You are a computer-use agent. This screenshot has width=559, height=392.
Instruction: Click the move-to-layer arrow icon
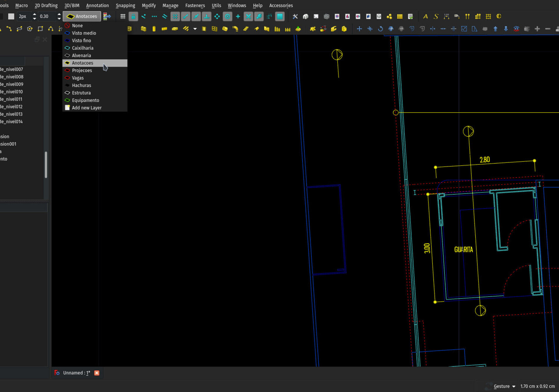(x=107, y=17)
